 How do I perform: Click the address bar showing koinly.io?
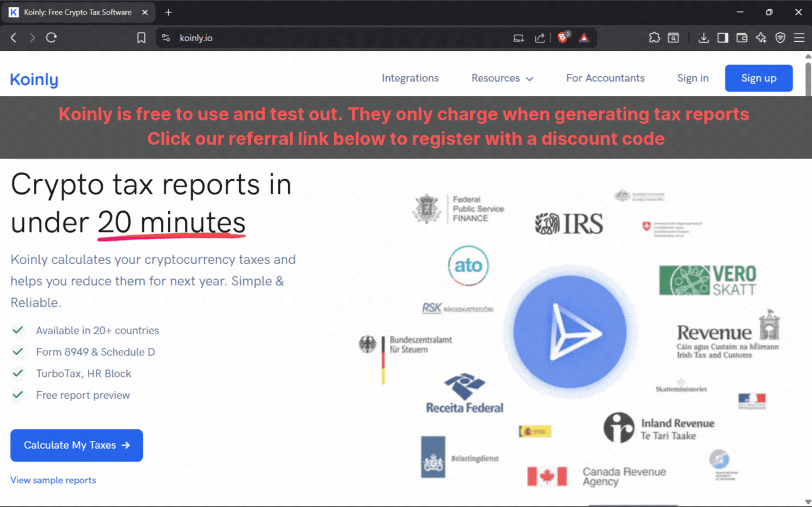(x=196, y=38)
